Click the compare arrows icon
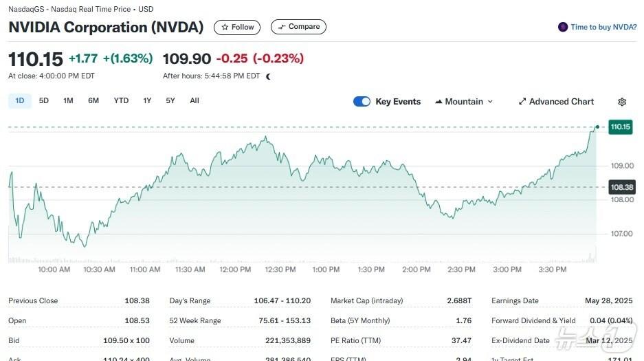This screenshot has height=361, width=644. (282, 27)
